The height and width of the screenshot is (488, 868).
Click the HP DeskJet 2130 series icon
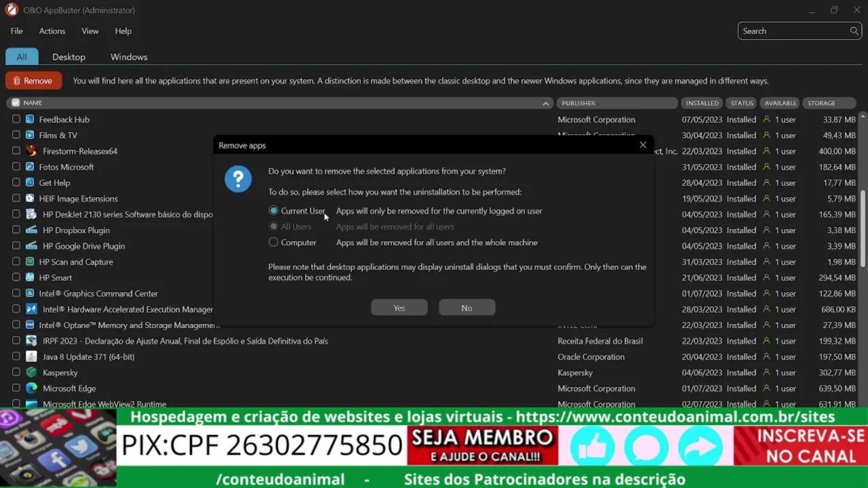tap(31, 214)
